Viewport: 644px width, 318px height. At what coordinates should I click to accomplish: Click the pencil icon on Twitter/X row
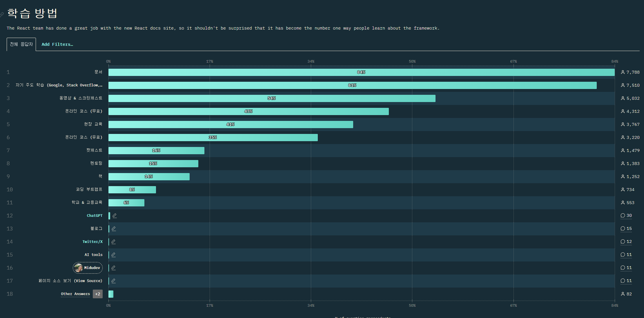point(113,242)
